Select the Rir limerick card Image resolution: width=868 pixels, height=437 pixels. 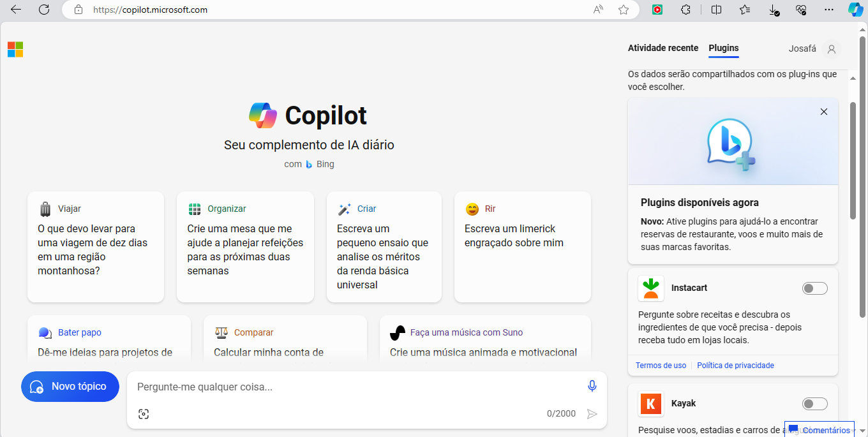point(523,247)
